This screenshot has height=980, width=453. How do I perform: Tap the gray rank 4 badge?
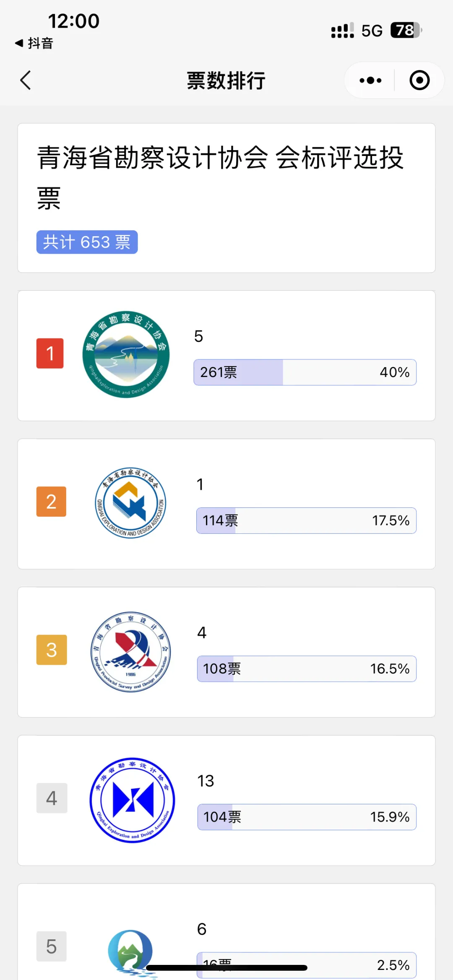pos(52,798)
